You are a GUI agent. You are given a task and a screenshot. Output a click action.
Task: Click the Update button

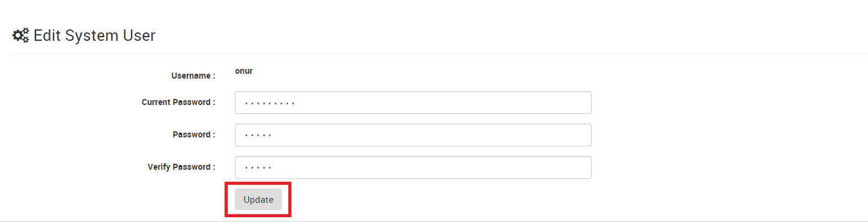(x=258, y=200)
